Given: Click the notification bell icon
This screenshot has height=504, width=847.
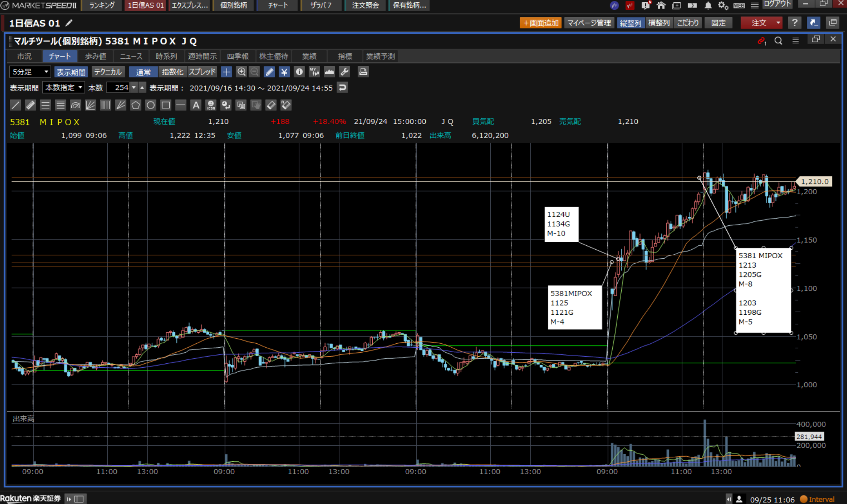Looking at the screenshot, I should pos(708,5).
